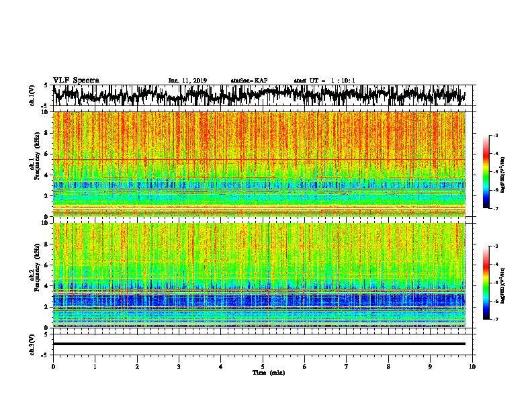
Task: Click the ch.1 color scale bar
Action: (486, 172)
